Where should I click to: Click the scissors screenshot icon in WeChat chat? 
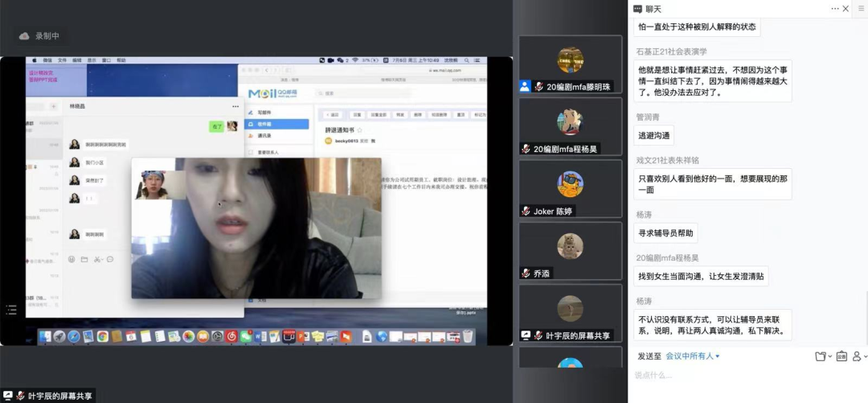[98, 259]
